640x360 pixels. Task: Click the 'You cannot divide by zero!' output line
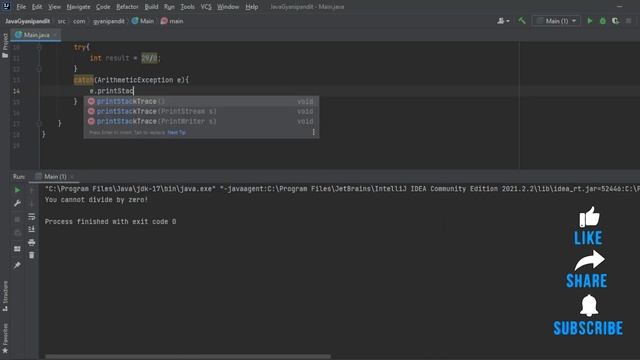(x=96, y=200)
